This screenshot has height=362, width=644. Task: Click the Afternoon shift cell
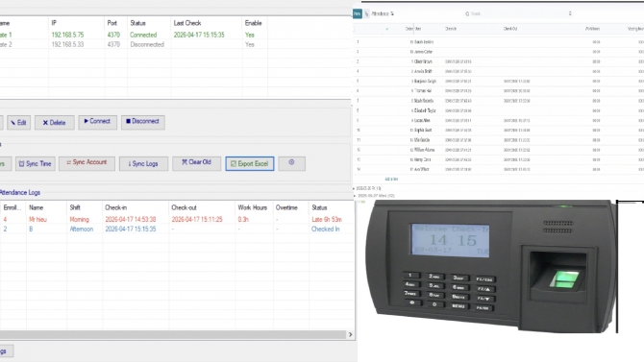[x=82, y=229]
